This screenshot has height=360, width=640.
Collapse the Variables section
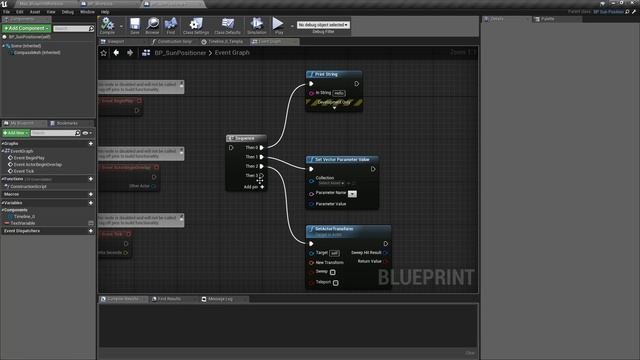[x=3, y=203]
